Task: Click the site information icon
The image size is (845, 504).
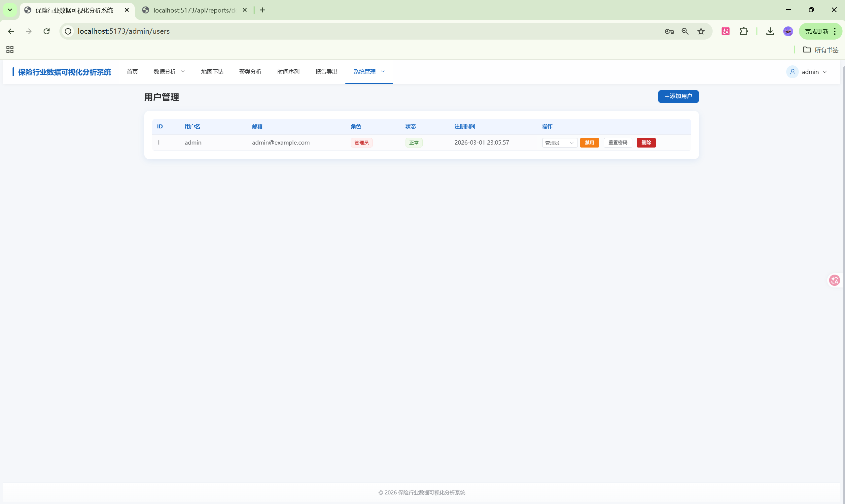Action: click(x=68, y=31)
